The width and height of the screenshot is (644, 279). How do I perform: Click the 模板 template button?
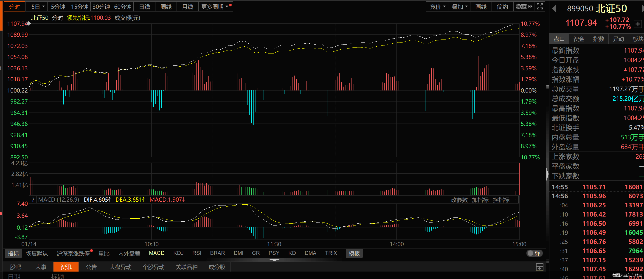point(354,253)
